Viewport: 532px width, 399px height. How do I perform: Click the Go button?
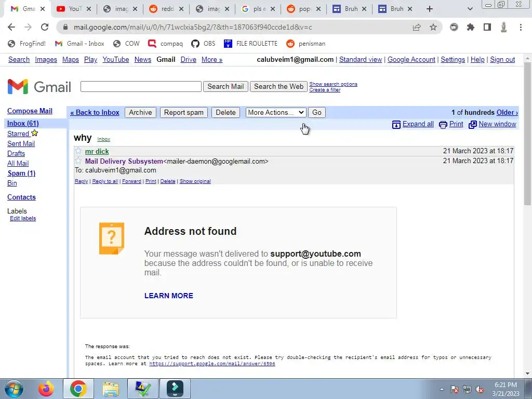coord(317,112)
